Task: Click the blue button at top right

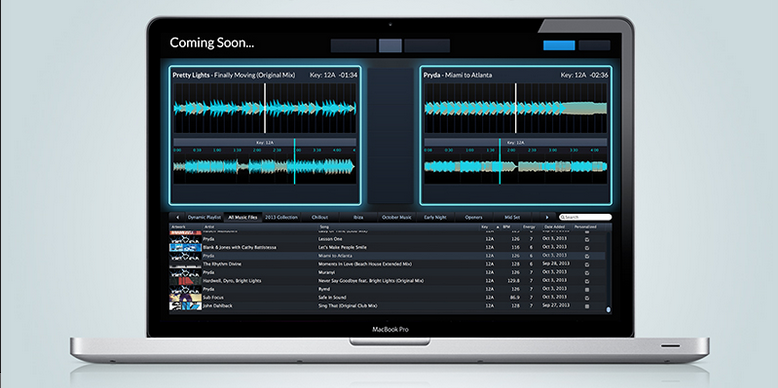Action: pos(559,46)
